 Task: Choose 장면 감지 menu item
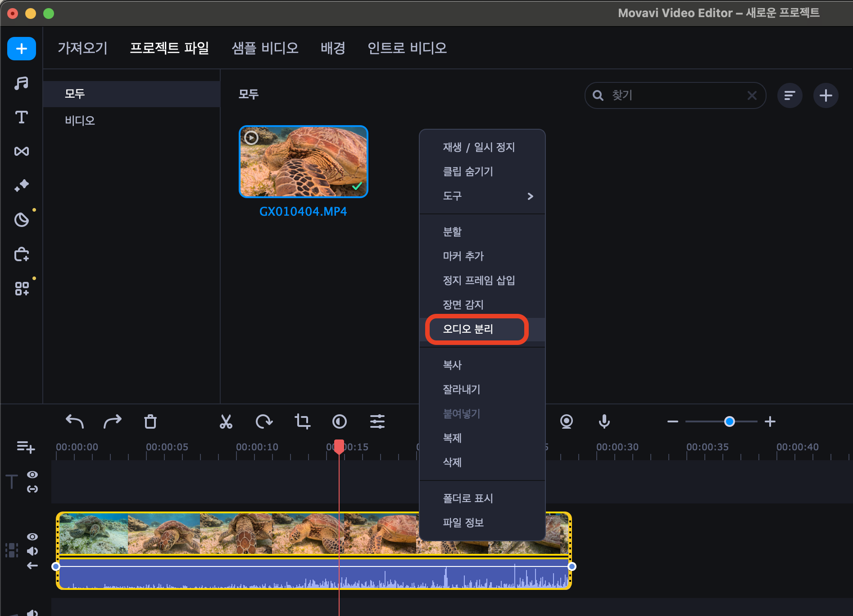pos(482,305)
